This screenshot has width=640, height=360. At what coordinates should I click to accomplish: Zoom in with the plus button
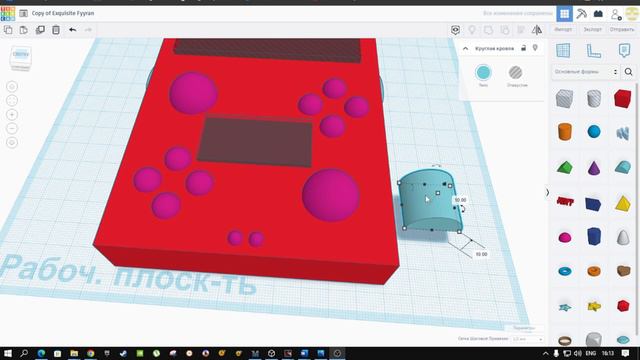point(12,115)
